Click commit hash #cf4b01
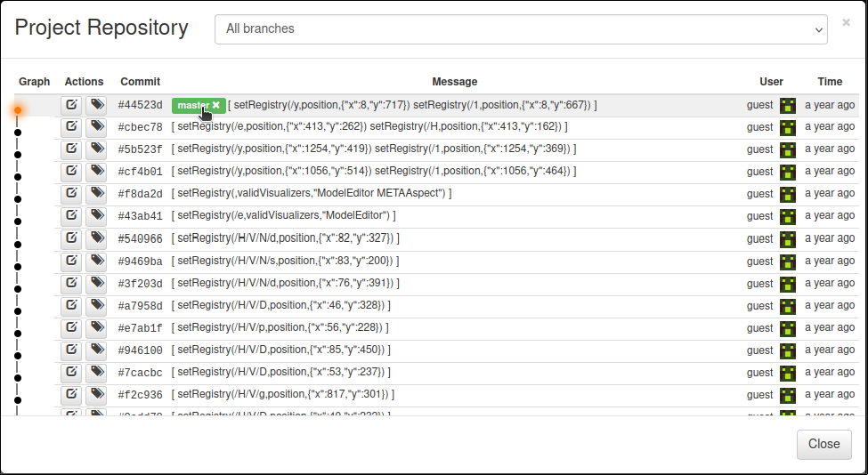The image size is (868, 475). [141, 172]
